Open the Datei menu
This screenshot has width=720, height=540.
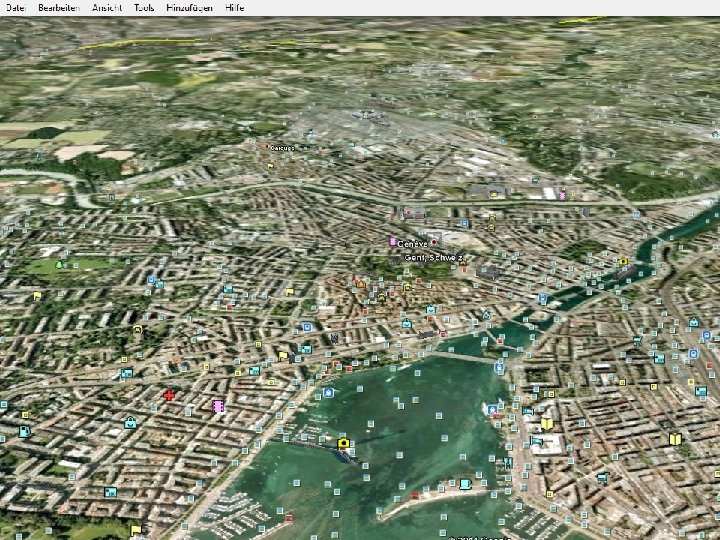coord(15,8)
